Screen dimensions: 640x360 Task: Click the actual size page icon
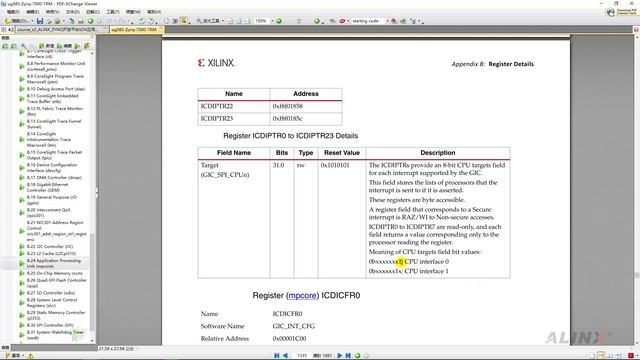point(230,21)
